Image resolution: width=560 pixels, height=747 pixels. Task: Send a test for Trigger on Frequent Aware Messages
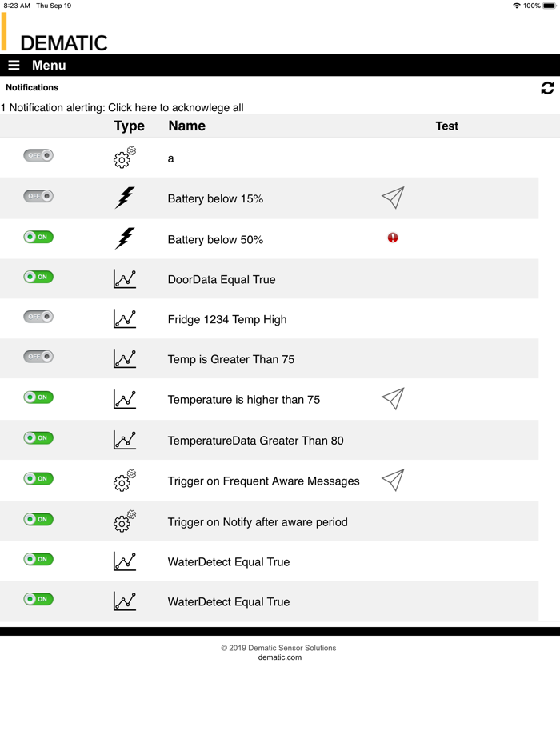coord(393,480)
